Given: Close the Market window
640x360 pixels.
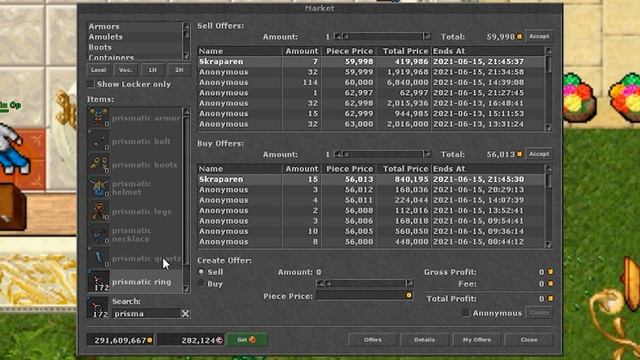Looking at the screenshot, I should coord(529,340).
